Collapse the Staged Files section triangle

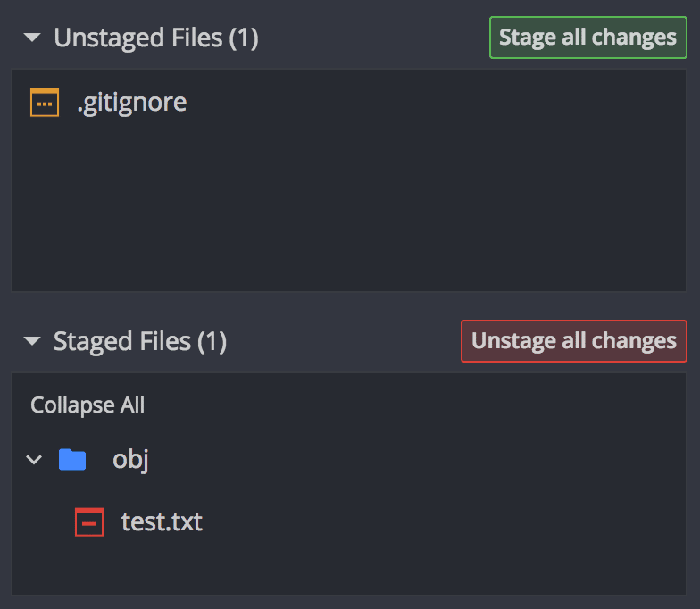(33, 341)
